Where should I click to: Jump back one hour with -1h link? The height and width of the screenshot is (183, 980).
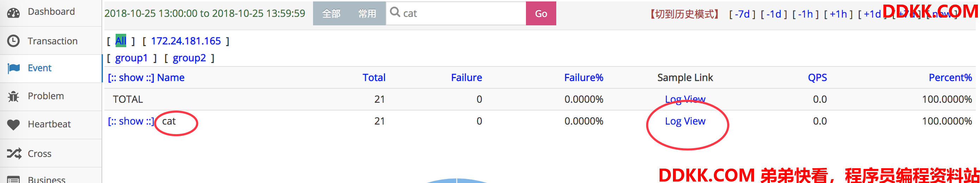(805, 14)
